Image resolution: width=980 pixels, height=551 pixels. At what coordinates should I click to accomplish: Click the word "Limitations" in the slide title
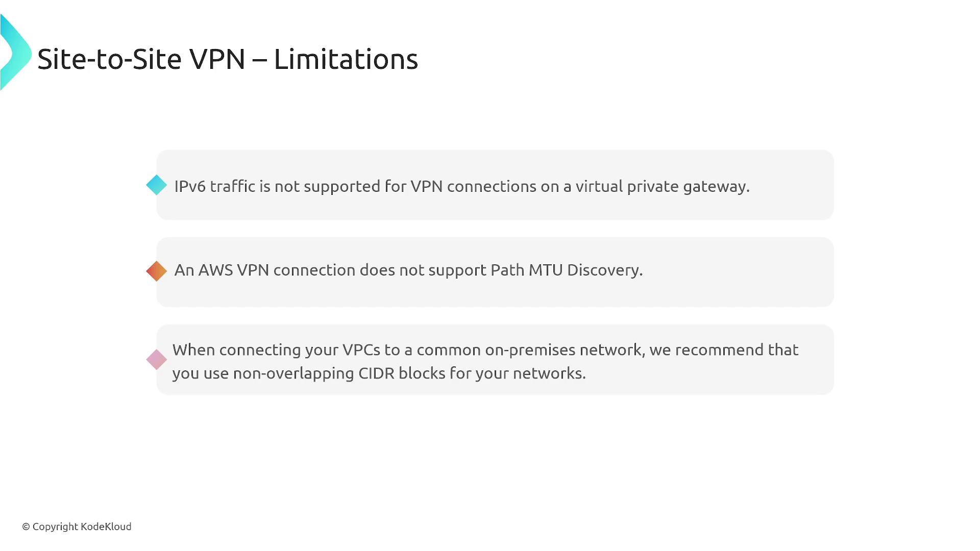click(346, 59)
